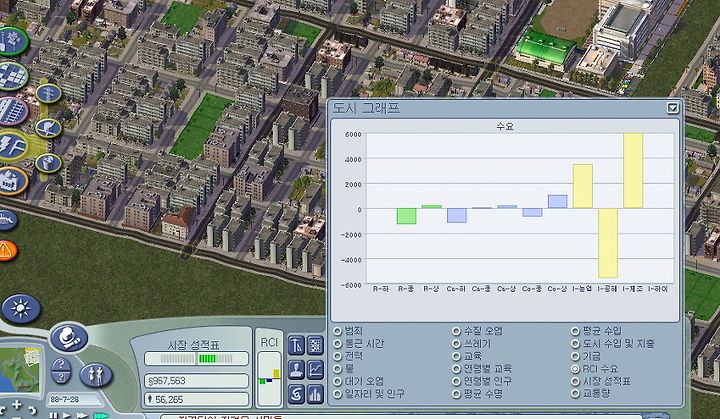Set simulation to fastest green speed

[x=100, y=416]
